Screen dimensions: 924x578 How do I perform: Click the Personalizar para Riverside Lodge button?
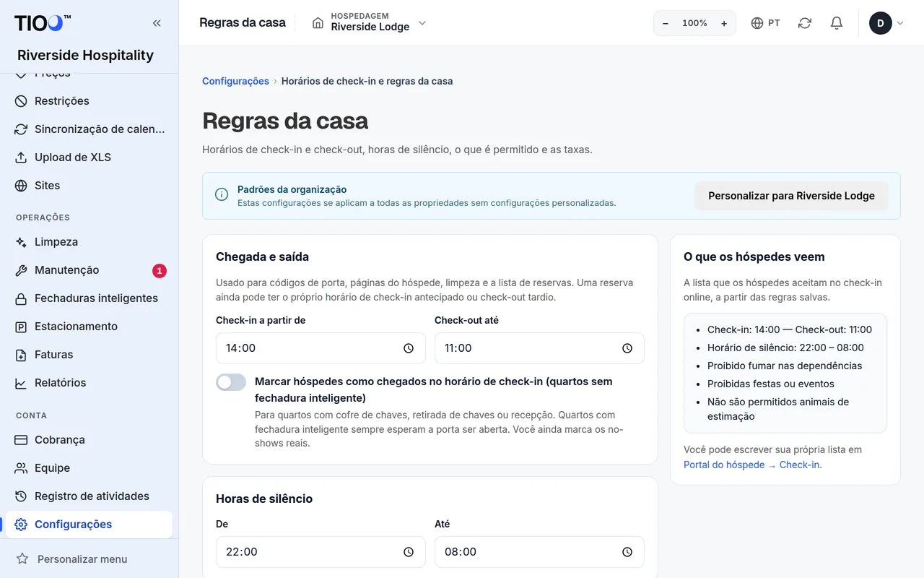pyautogui.click(x=791, y=196)
